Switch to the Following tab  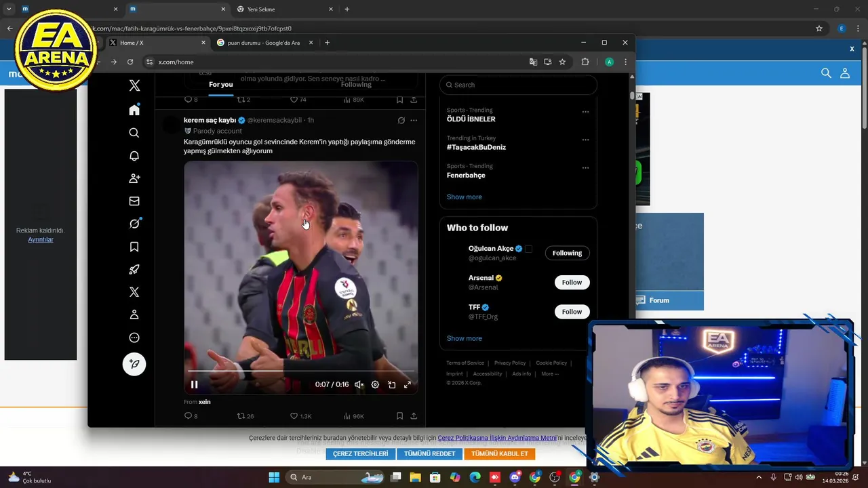(x=356, y=84)
